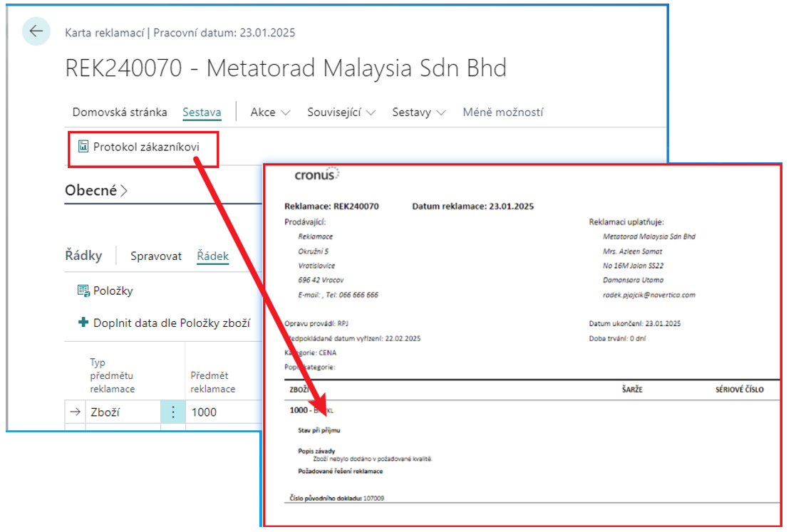This screenshot has width=791, height=532.
Task: Click Stav při příjmu label in report
Action: 319,431
